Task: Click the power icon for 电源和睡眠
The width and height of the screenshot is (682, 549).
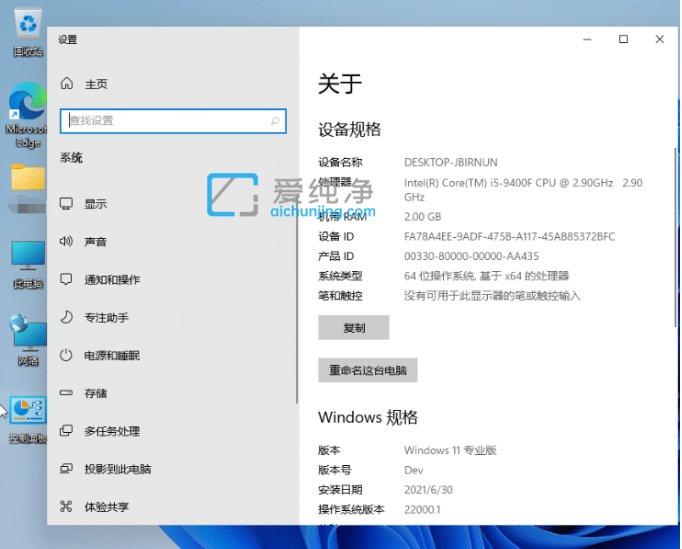Action: tap(67, 355)
